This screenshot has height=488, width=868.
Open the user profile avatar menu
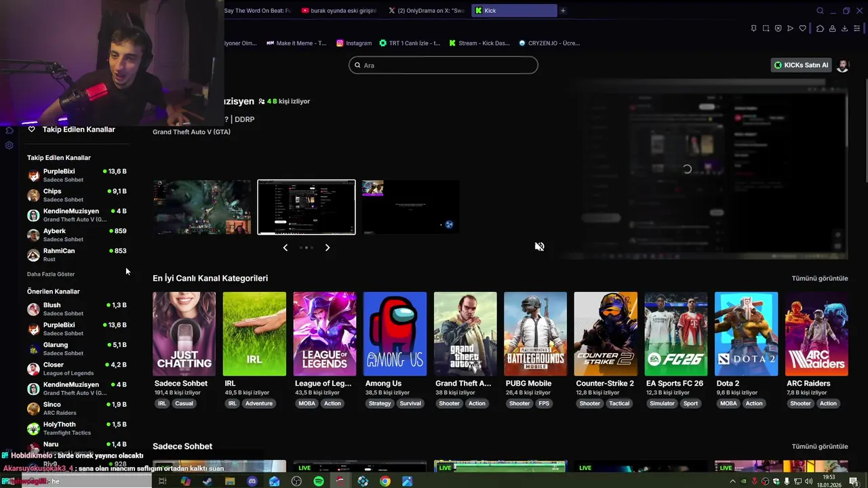(x=842, y=65)
